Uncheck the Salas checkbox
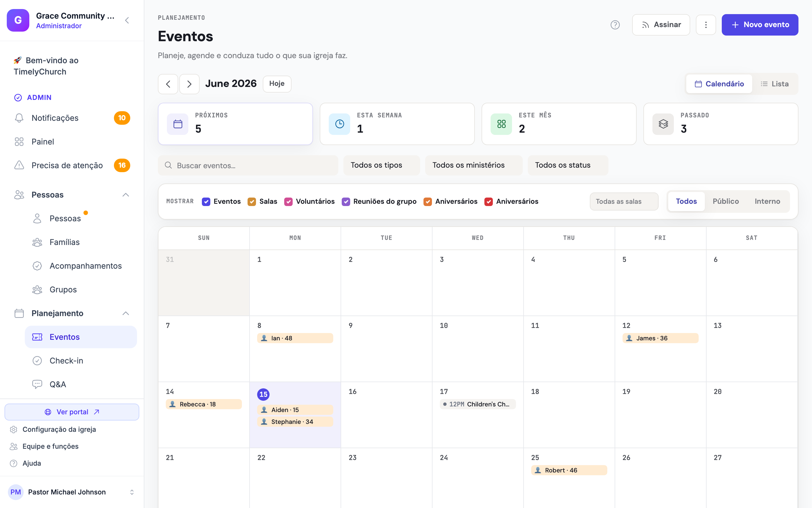812x508 pixels. (x=252, y=202)
